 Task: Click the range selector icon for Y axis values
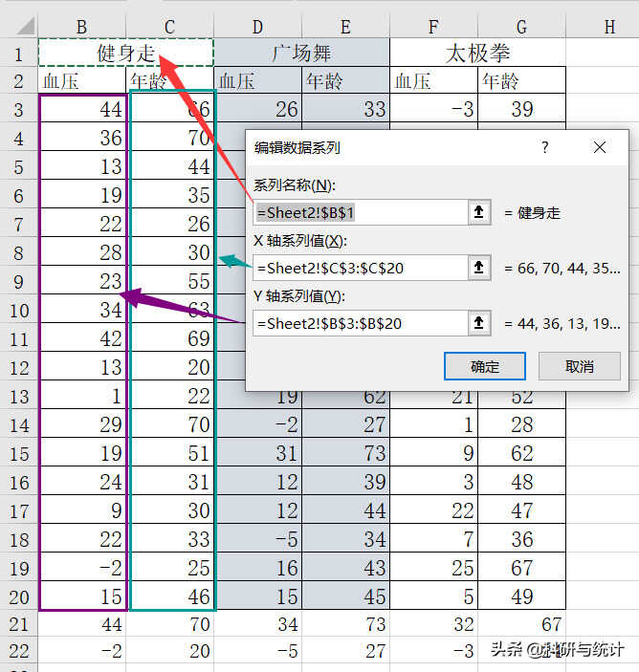[x=479, y=323]
